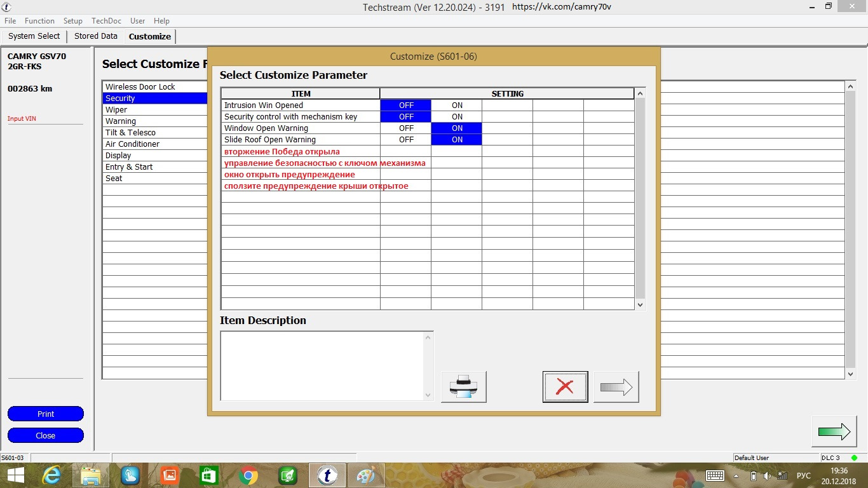868x488 pixels.
Task: Click the parameter table's scroll up arrow
Action: 640,94
